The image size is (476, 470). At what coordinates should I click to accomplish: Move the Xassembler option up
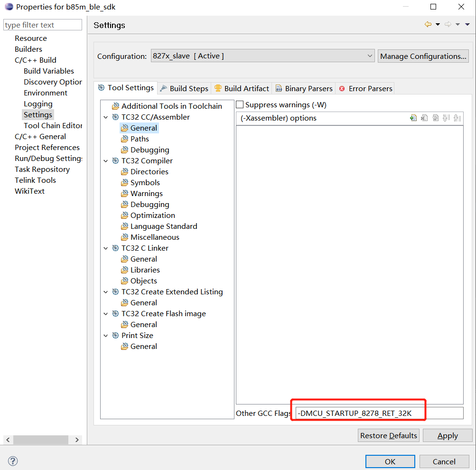point(446,118)
